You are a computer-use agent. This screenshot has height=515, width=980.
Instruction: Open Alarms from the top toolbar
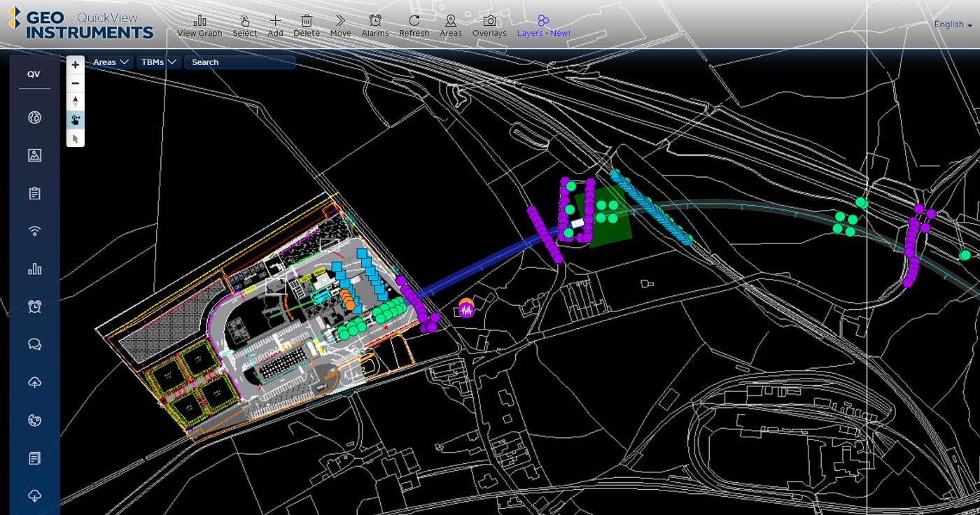click(375, 26)
